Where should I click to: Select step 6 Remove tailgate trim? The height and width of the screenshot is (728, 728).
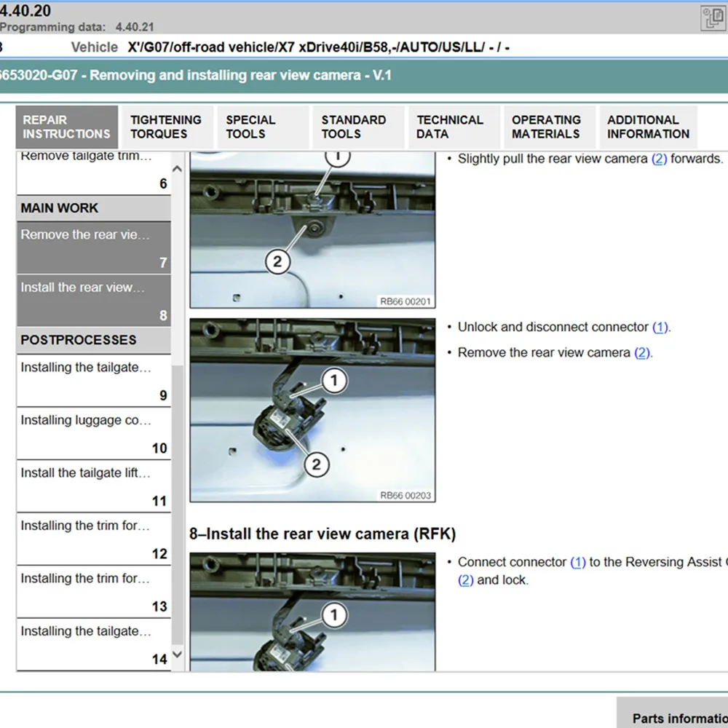(94, 173)
